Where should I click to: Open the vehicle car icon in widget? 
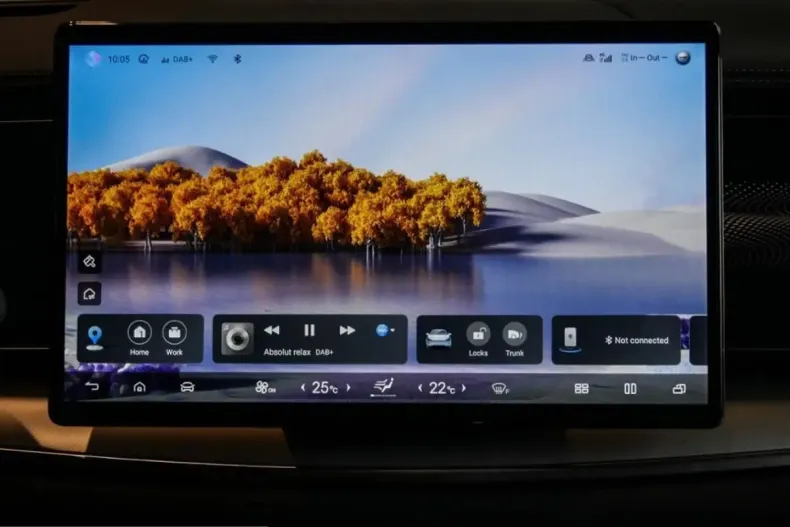[438, 338]
